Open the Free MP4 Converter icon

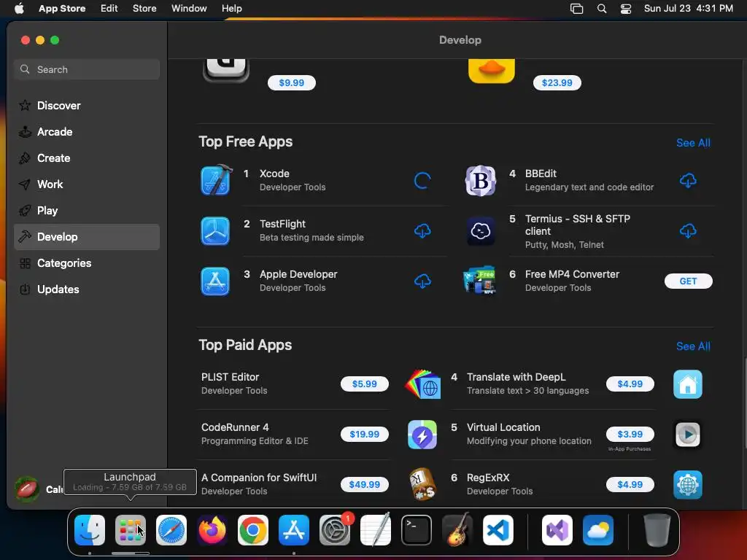480,281
